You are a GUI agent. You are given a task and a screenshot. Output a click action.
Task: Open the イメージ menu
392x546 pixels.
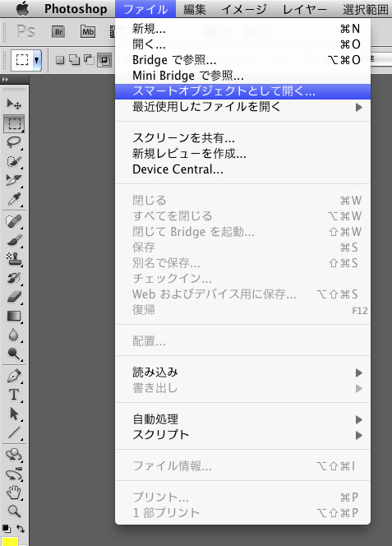244,9
